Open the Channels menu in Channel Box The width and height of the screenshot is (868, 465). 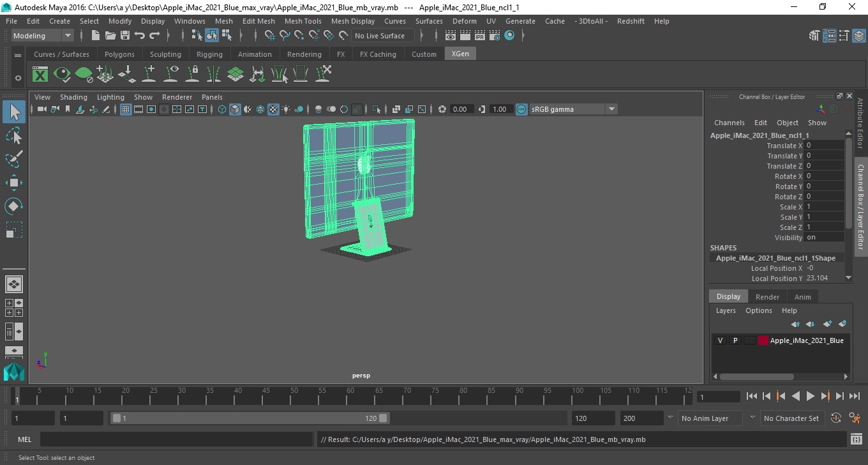coord(730,123)
